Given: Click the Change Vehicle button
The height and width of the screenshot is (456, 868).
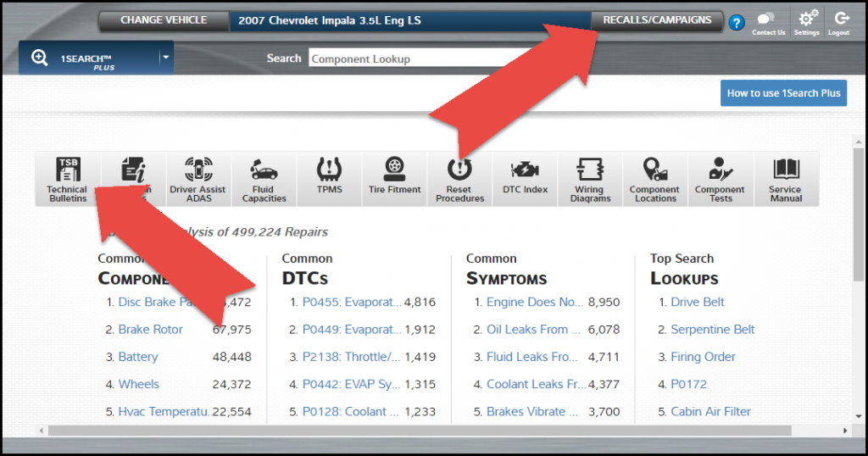Looking at the screenshot, I should point(164,20).
